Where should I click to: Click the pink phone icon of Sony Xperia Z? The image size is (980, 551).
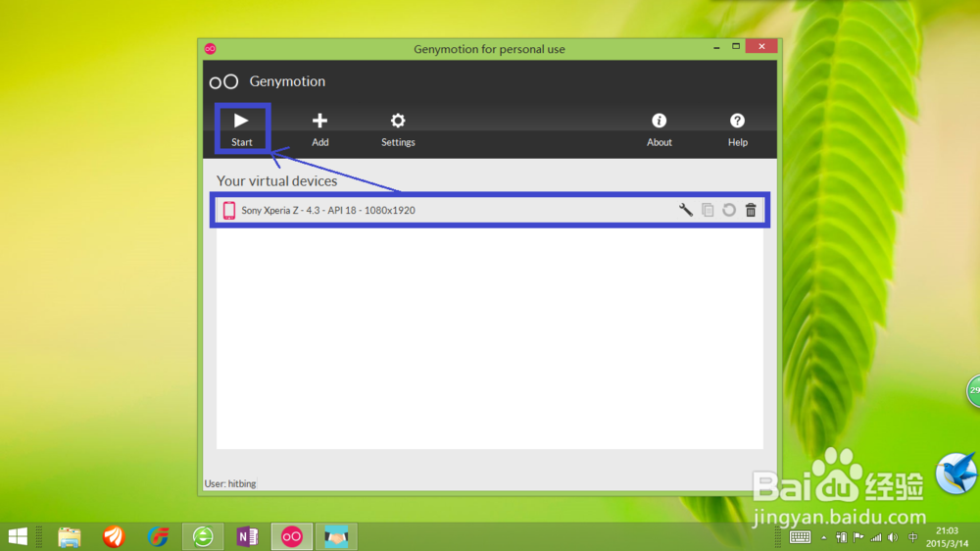(x=229, y=210)
